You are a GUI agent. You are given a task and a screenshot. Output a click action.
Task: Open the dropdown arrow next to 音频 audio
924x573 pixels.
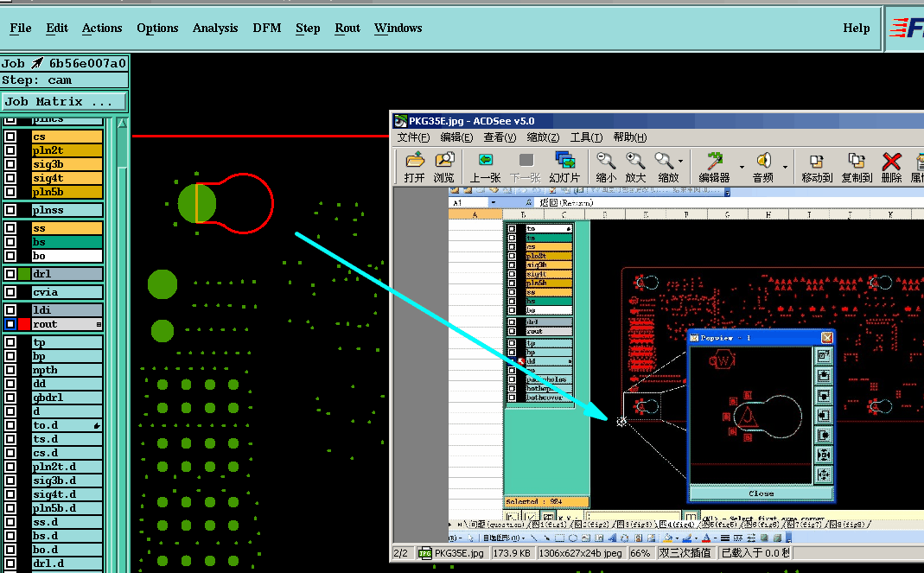coord(785,168)
